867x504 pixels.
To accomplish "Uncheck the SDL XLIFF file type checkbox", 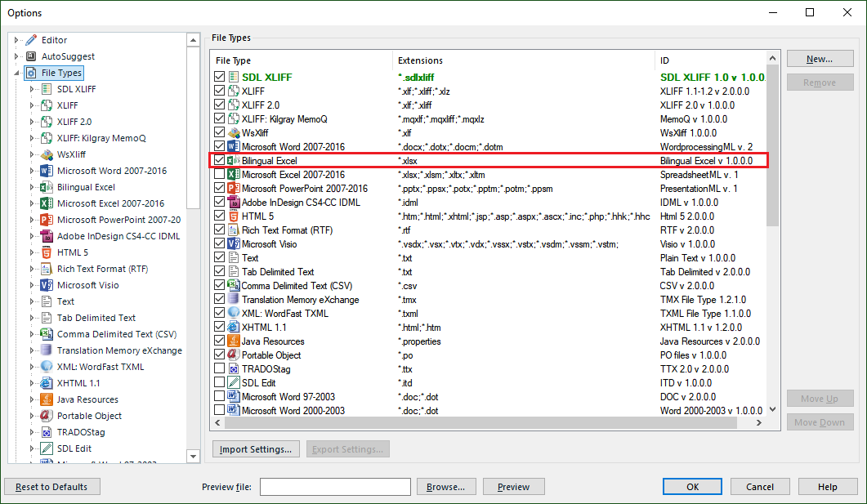I will (x=220, y=77).
